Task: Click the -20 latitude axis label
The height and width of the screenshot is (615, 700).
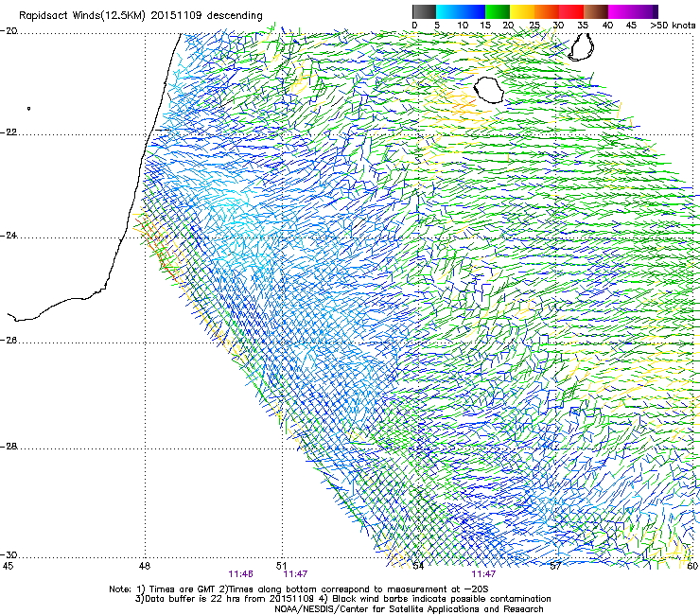Action: tap(9, 30)
